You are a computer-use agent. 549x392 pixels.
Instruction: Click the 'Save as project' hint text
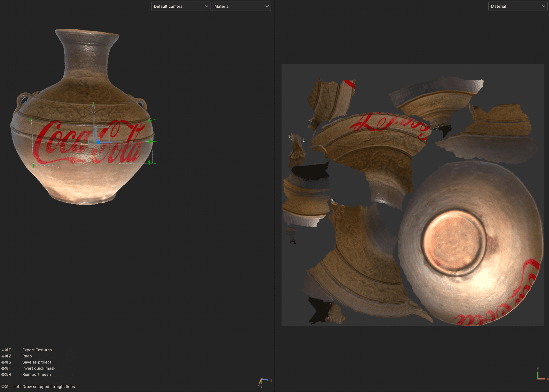pos(37,362)
